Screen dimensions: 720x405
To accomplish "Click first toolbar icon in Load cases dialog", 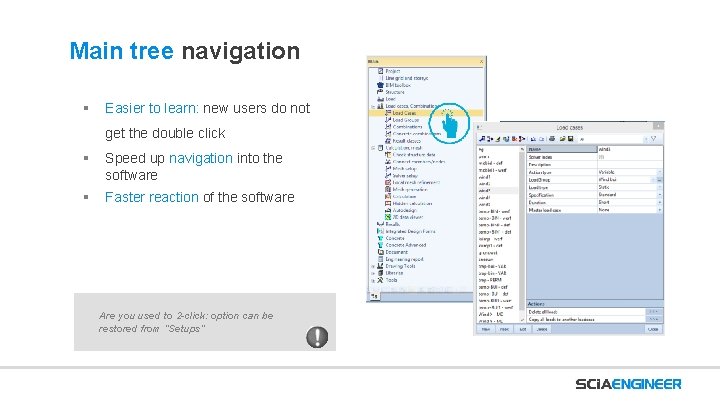I will point(482,139).
